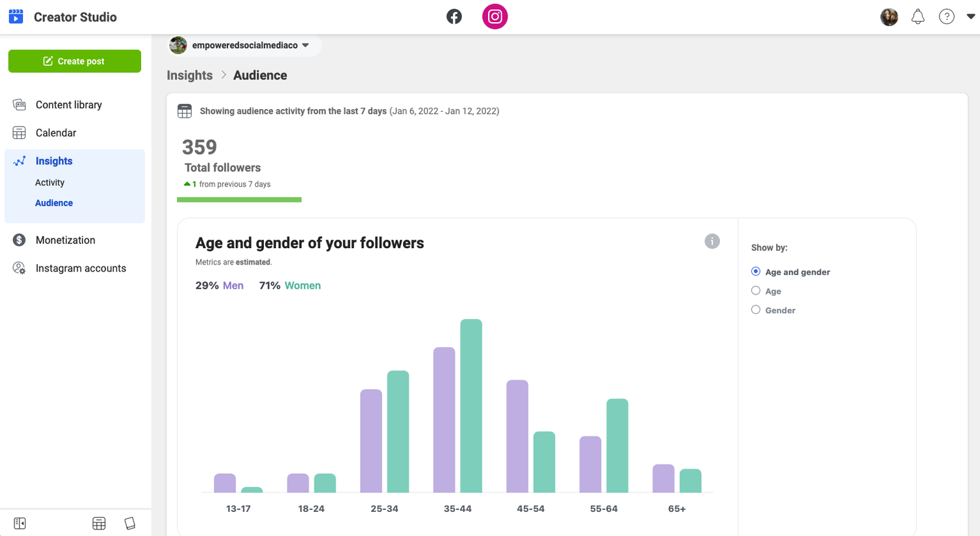Click the Monetization dollar icon

click(x=19, y=240)
